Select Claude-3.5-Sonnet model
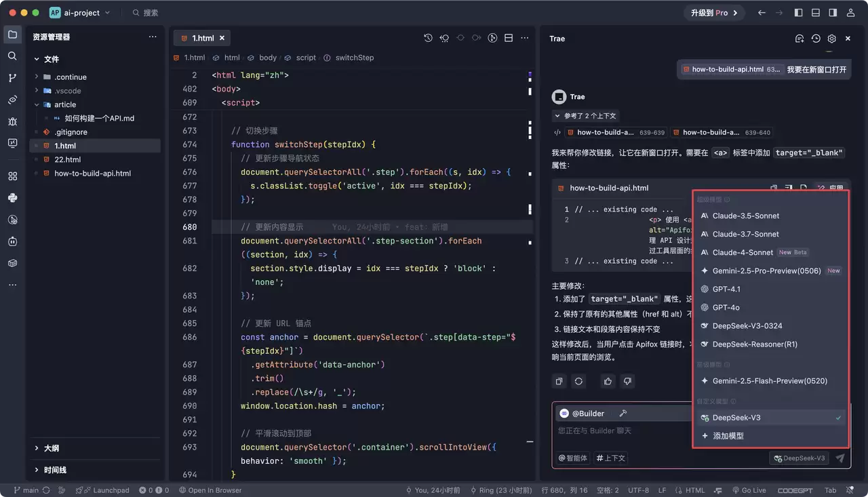This screenshot has height=497, width=868. 771,216
